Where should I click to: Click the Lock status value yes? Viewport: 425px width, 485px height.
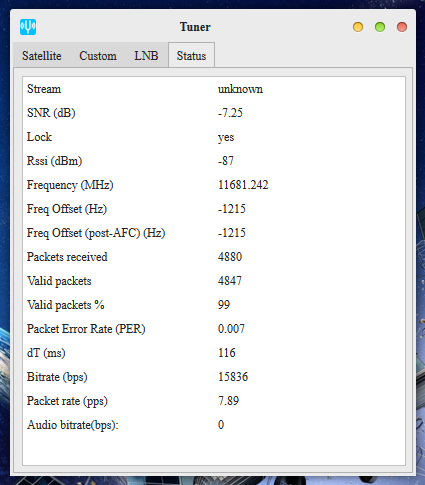click(226, 137)
